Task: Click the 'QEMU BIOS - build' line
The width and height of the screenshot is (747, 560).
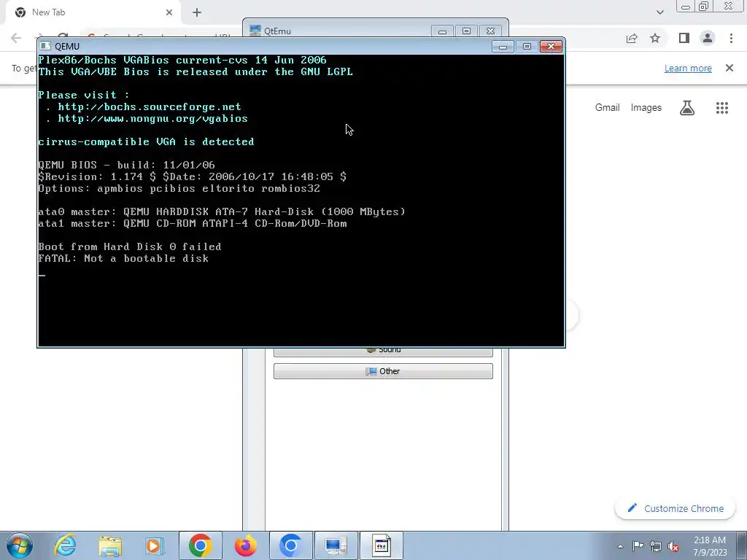Action: [126, 165]
